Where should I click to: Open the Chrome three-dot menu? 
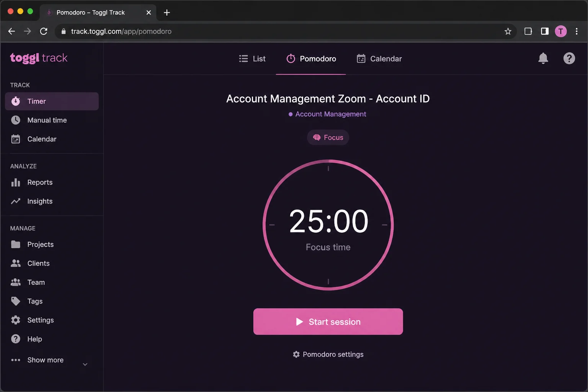pos(577,31)
